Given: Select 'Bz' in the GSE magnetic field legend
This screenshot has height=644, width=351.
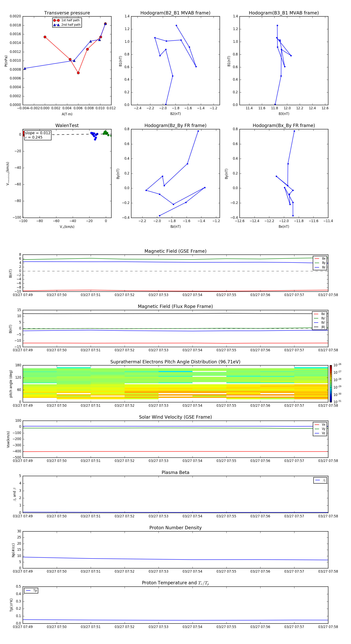Looking at the screenshot, I should [x=320, y=267].
